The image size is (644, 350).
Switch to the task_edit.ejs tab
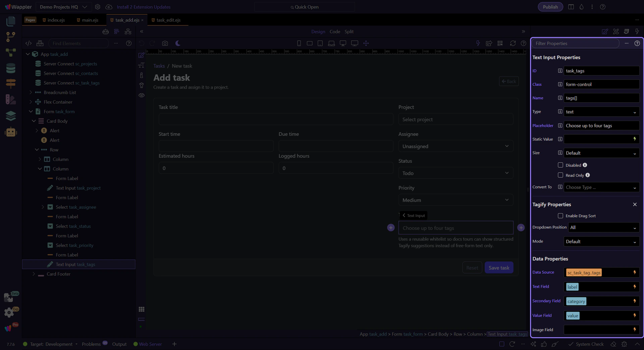tap(168, 20)
